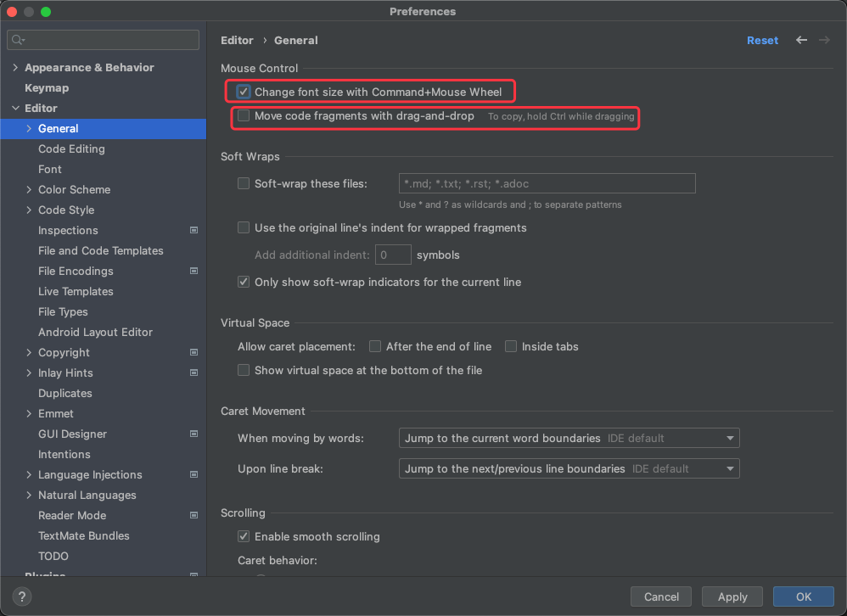Open the help question mark button
Viewport: 847px width, 616px height.
point(21,596)
